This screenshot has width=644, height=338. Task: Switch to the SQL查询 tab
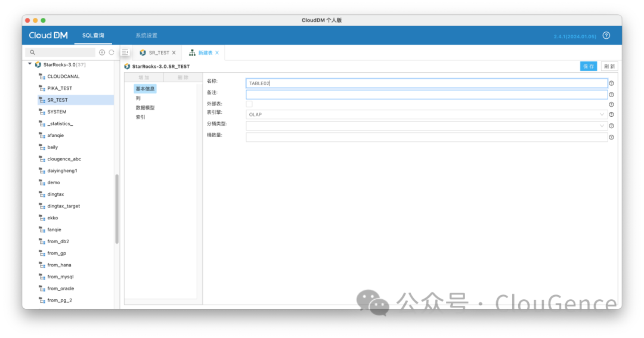(93, 35)
